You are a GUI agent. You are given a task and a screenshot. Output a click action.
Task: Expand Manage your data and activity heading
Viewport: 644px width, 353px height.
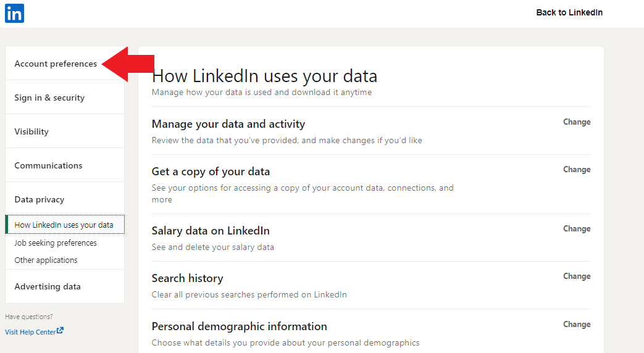tap(228, 124)
